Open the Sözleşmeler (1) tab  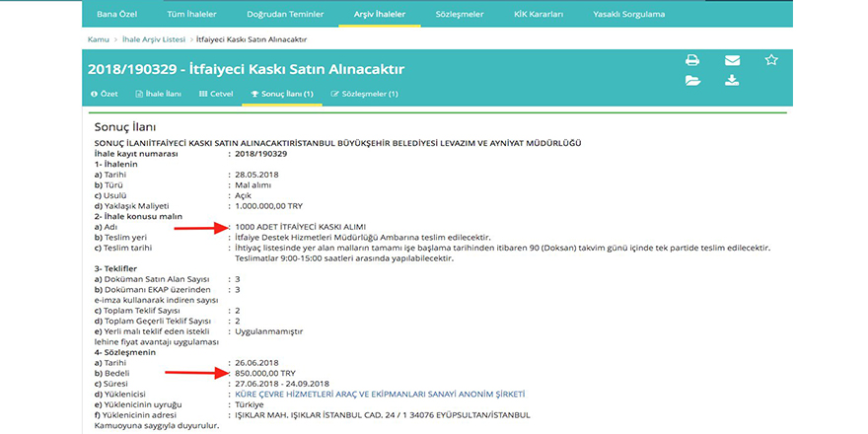click(364, 94)
